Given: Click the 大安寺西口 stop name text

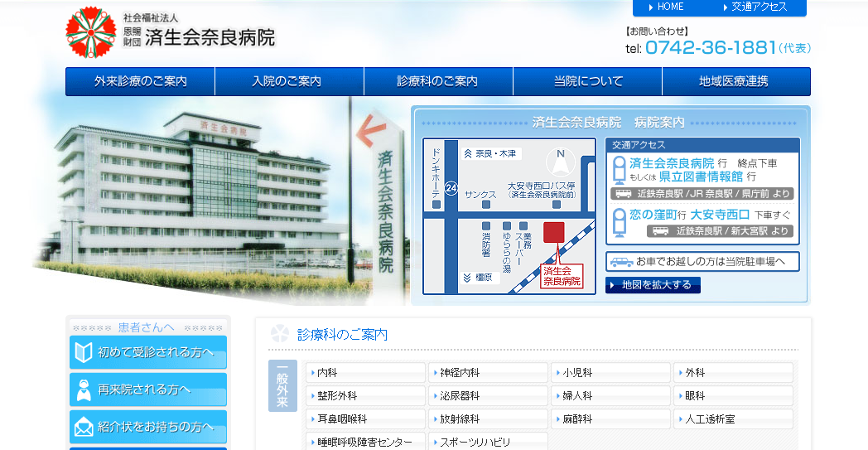Looking at the screenshot, I should click(720, 215).
